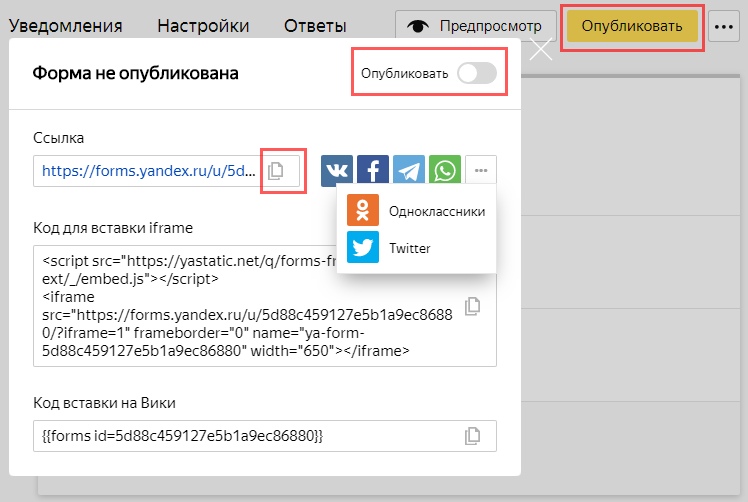This screenshot has height=502, width=748.
Task: Copy the form link to clipboard
Action: click(276, 171)
